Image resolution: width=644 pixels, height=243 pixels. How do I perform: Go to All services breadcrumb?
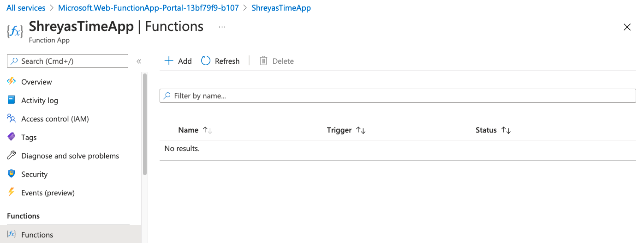click(26, 8)
